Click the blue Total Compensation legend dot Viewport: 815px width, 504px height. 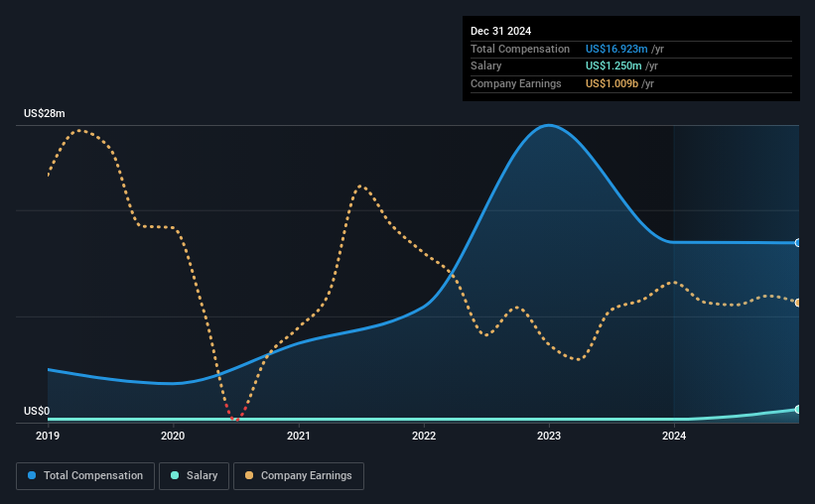point(32,475)
